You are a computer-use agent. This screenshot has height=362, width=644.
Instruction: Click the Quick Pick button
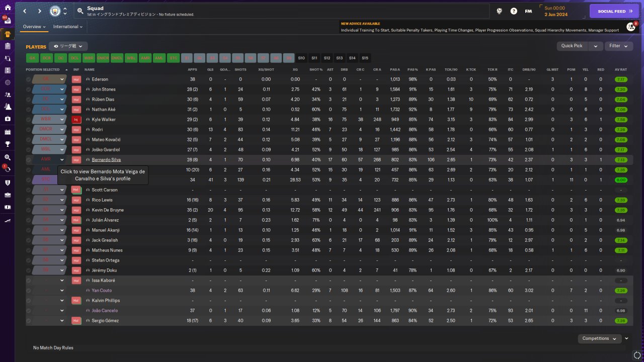click(572, 46)
